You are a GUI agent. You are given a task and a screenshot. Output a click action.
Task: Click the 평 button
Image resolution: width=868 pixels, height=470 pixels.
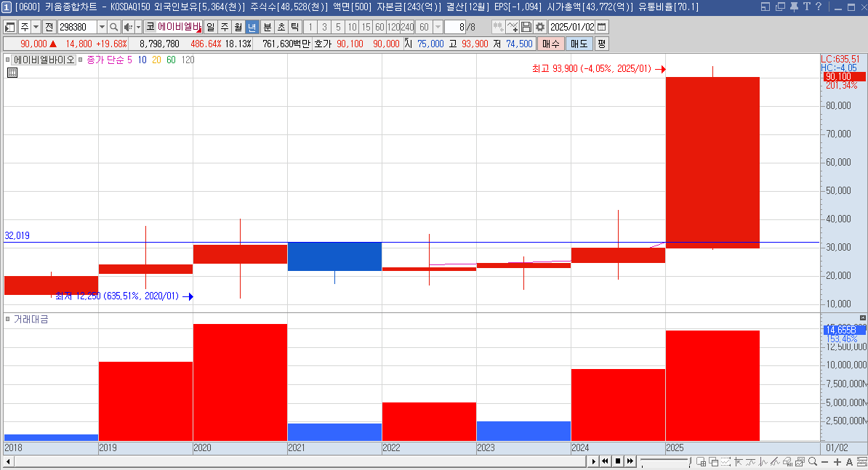tap(602, 44)
